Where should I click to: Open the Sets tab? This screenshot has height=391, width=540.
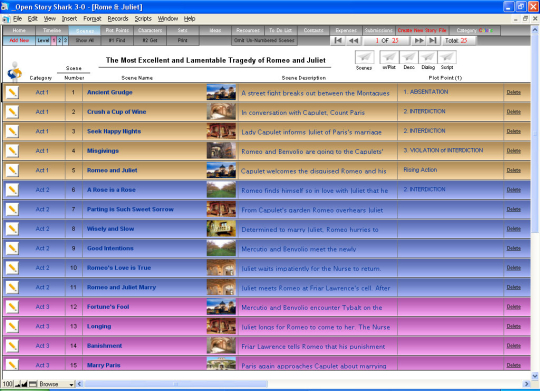click(183, 30)
